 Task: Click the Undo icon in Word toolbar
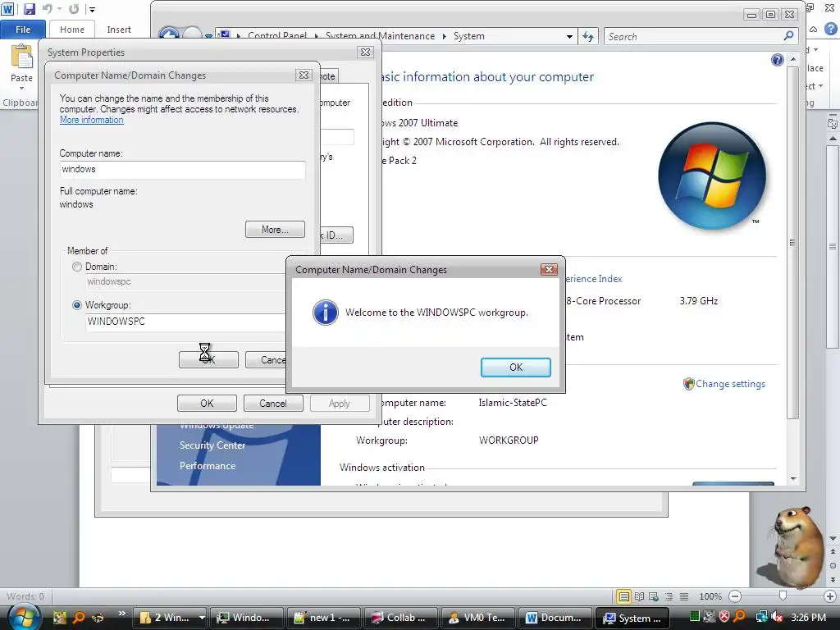tap(47, 9)
